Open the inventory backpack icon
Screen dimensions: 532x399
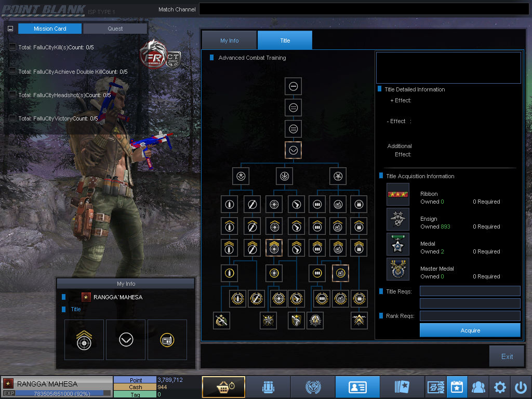(x=268, y=387)
